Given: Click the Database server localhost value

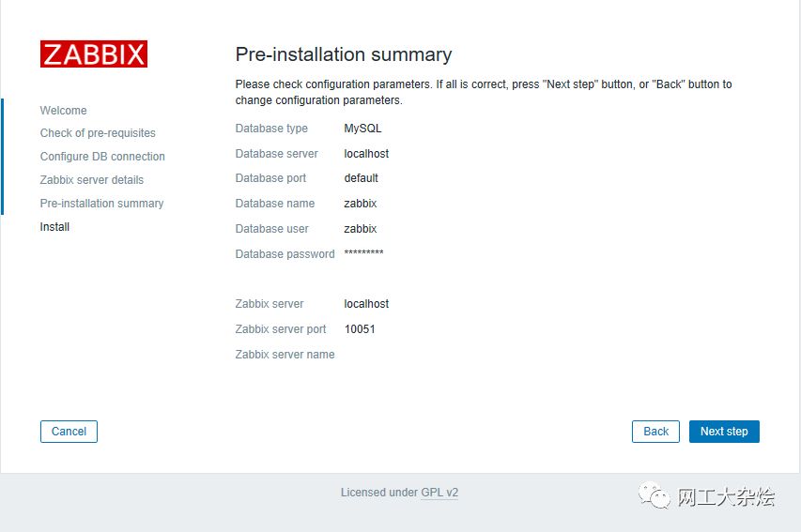Looking at the screenshot, I should point(366,154).
